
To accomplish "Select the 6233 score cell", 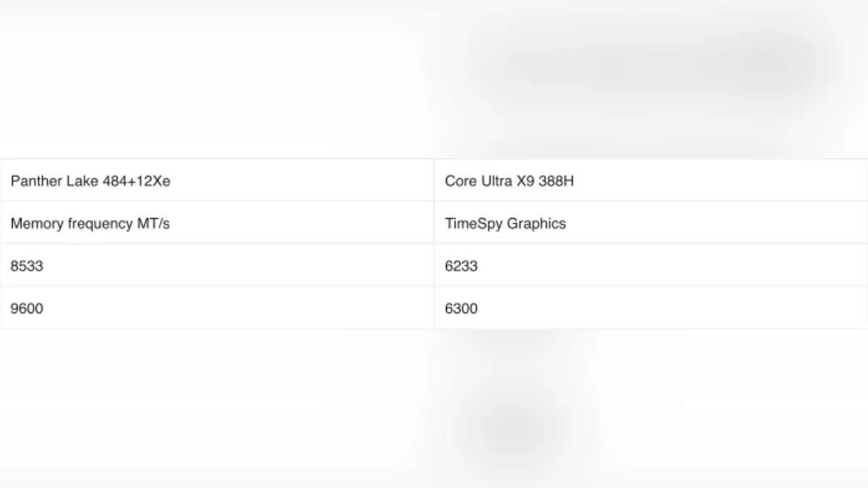I will pyautogui.click(x=461, y=266).
